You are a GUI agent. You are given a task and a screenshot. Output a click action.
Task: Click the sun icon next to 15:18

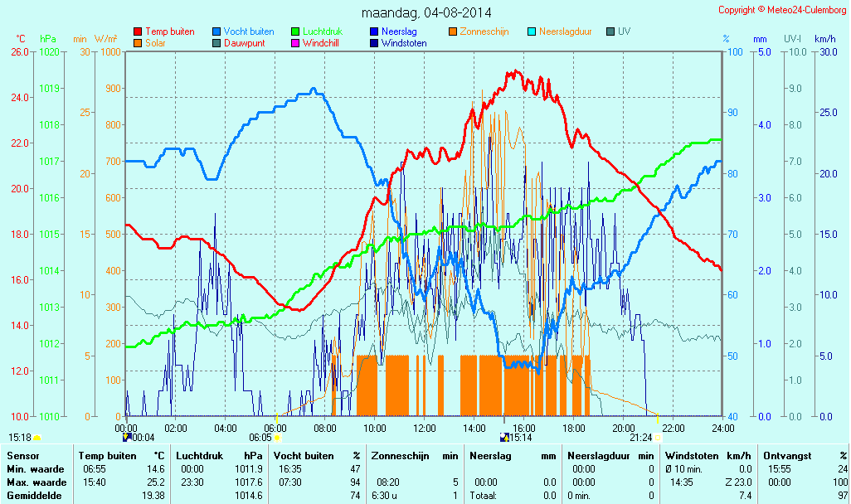(x=36, y=437)
